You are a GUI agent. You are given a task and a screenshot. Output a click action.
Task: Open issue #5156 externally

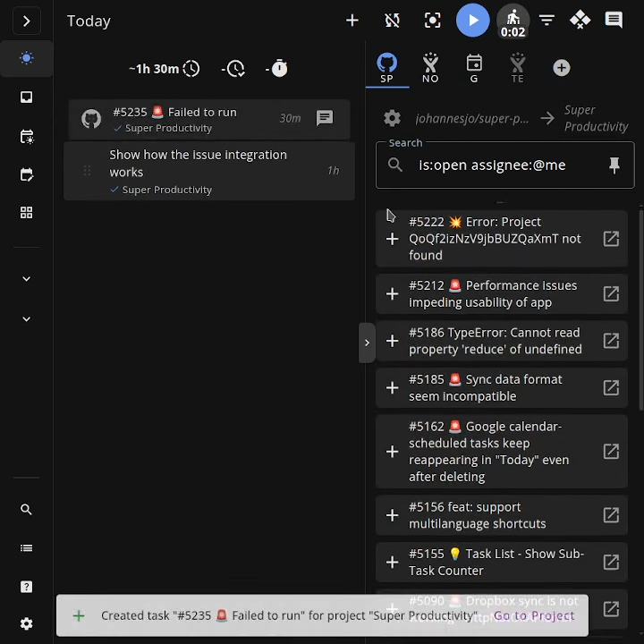pyautogui.click(x=611, y=515)
